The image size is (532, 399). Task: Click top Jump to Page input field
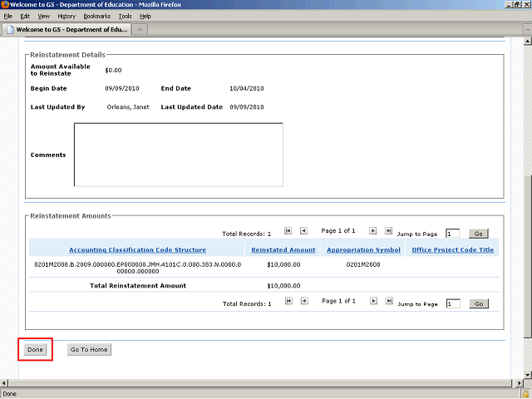tap(453, 234)
